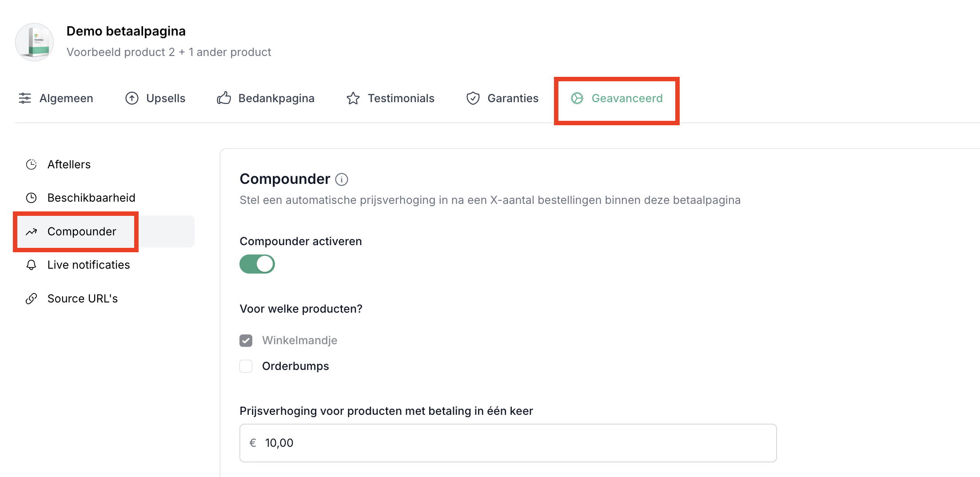Click the Bedankpagina thumbs-up icon

(x=224, y=98)
